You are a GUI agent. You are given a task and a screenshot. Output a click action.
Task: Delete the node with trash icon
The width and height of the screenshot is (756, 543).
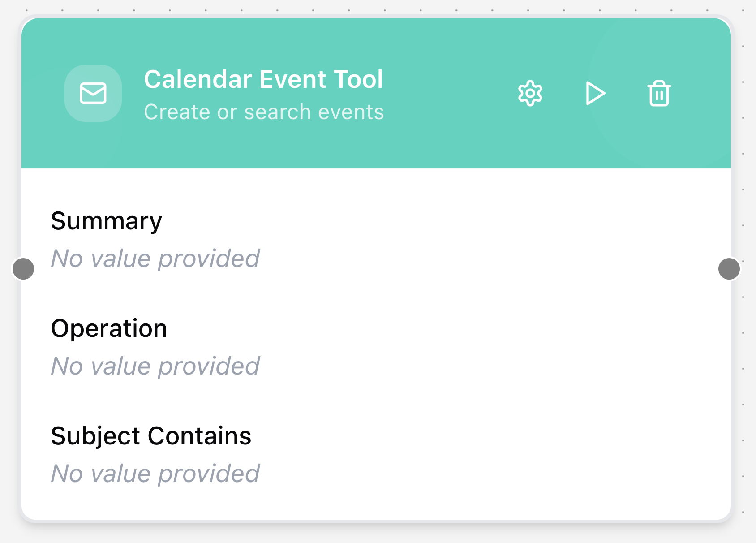click(659, 94)
